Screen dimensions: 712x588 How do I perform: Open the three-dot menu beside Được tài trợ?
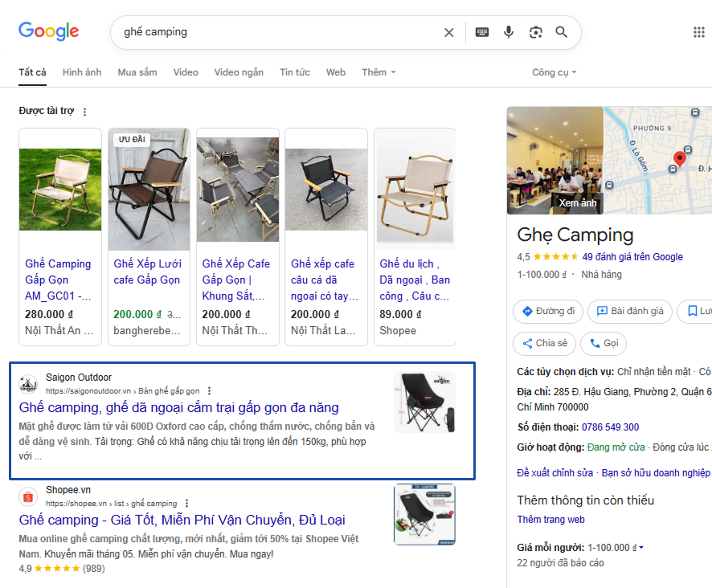click(85, 112)
